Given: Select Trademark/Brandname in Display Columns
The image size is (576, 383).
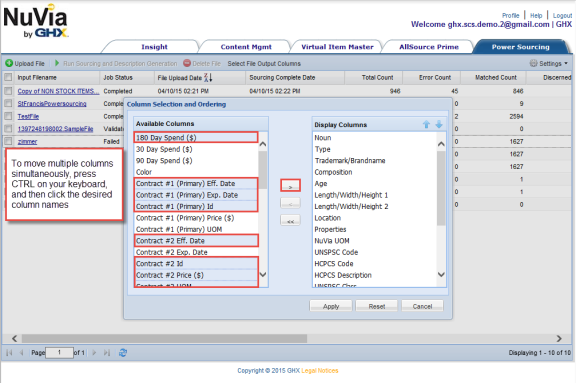Looking at the screenshot, I should [375, 160].
